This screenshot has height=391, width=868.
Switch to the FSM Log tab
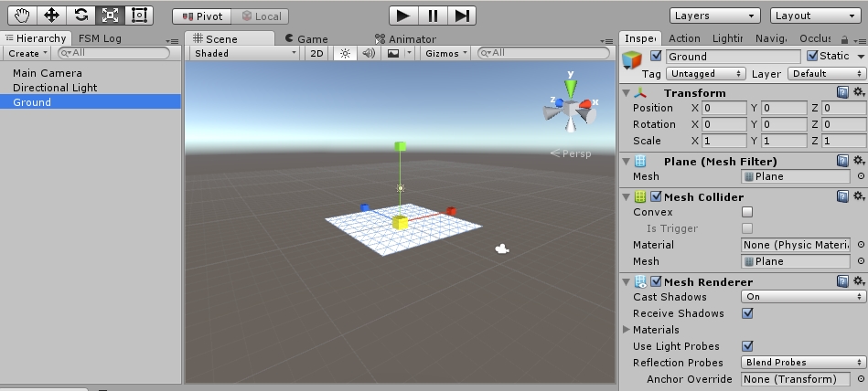100,38
